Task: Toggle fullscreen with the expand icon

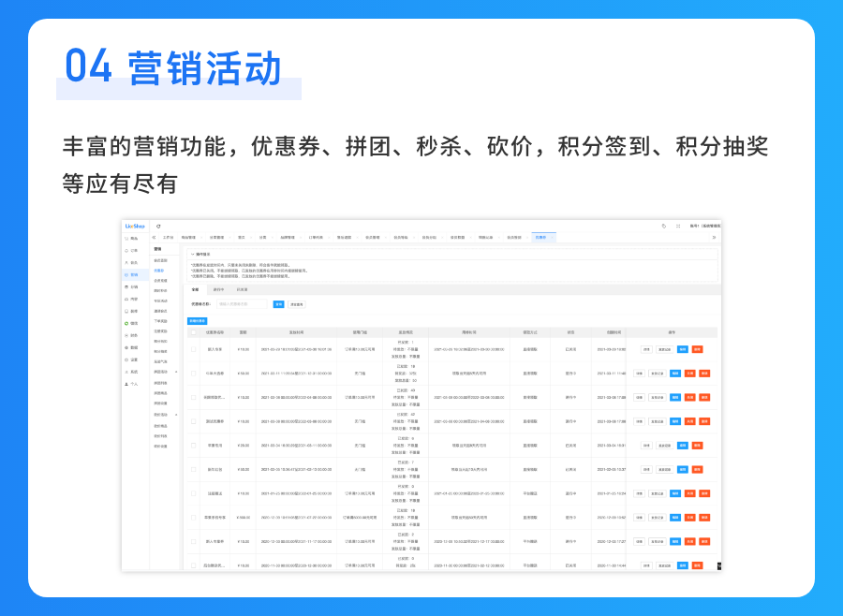Action: point(678,226)
